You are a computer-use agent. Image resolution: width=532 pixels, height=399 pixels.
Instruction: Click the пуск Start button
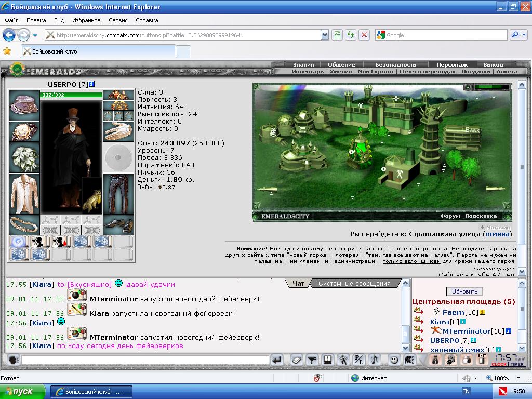(22, 392)
